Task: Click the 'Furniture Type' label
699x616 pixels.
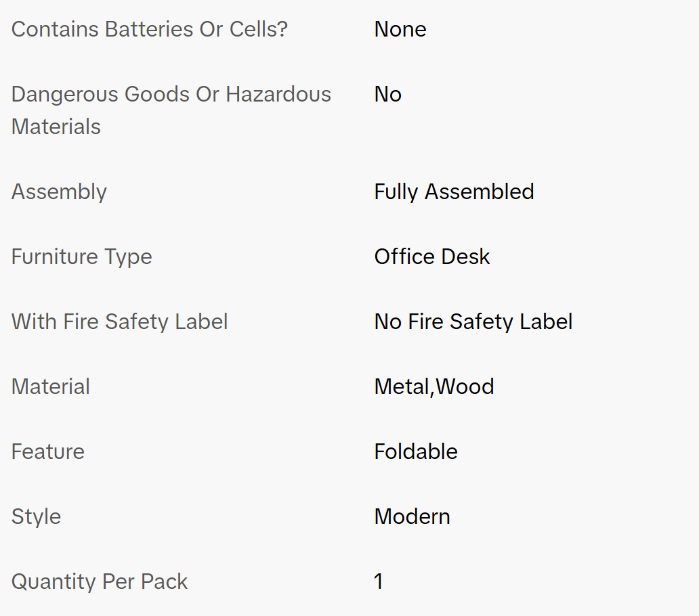Action: point(81,257)
